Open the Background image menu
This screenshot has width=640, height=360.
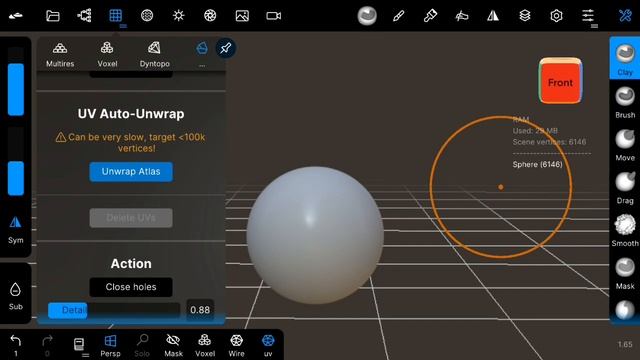(242, 16)
